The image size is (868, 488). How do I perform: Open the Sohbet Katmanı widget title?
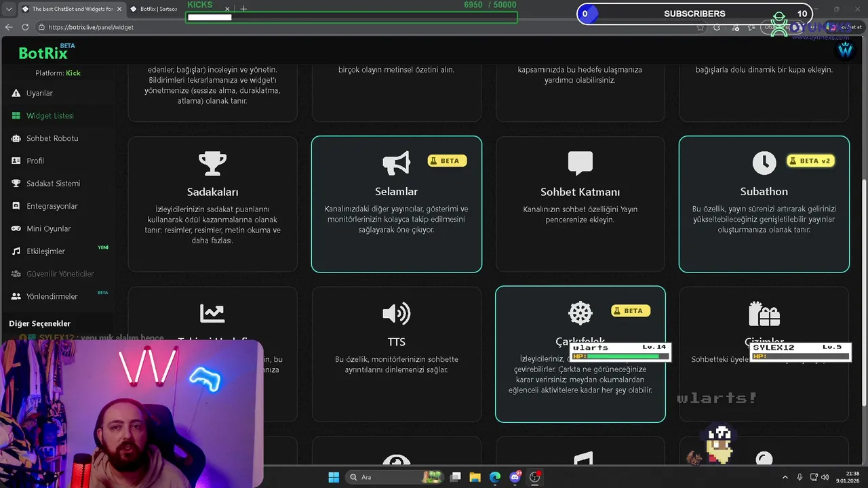tap(580, 192)
